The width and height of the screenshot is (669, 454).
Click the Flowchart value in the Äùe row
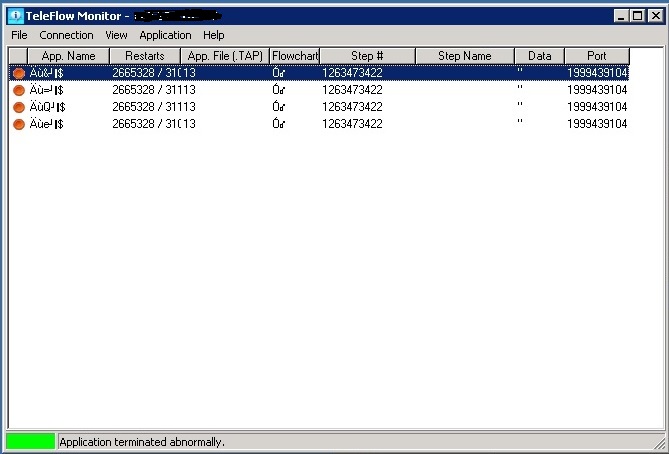coord(279,124)
